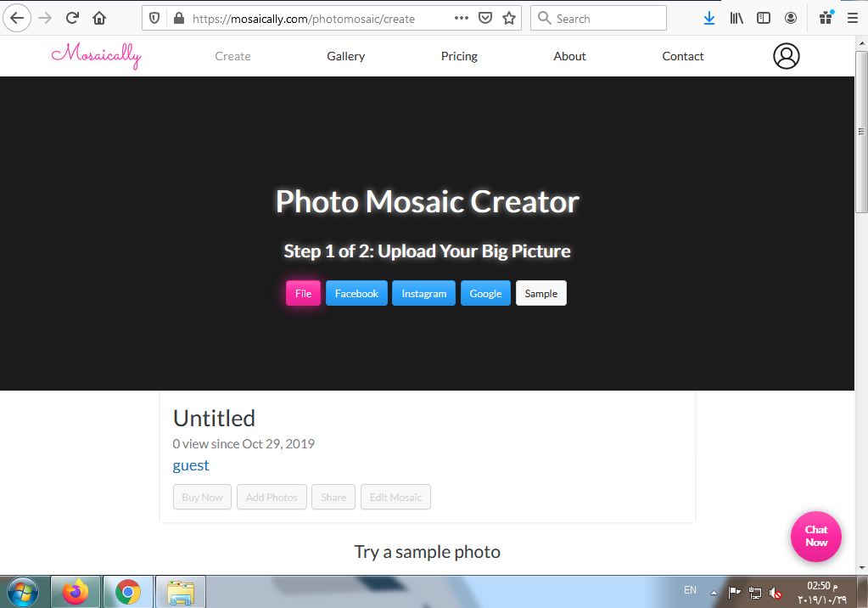
Task: Click the user account profile icon
Action: (x=786, y=56)
